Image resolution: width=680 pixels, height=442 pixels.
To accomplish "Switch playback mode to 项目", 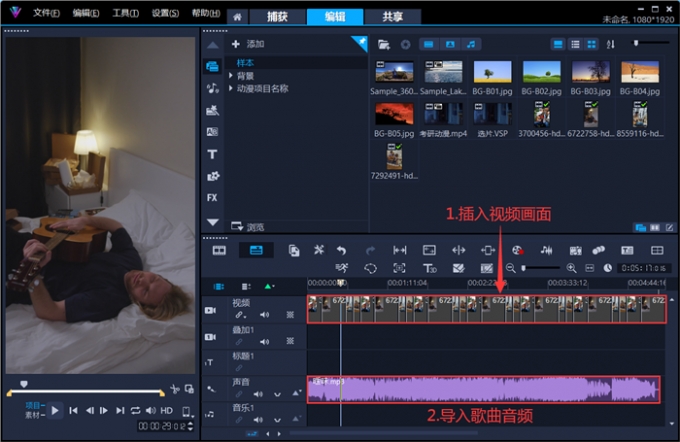I will tap(35, 406).
